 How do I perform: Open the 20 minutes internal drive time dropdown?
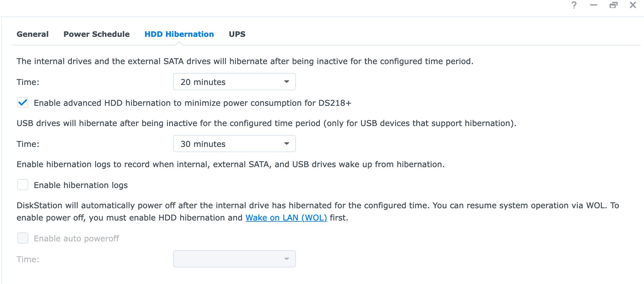click(234, 82)
